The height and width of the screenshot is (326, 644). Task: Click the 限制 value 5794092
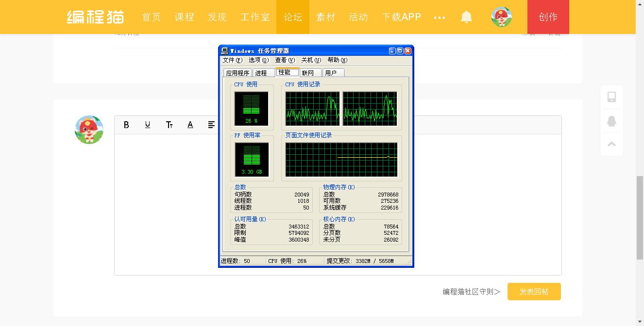pyautogui.click(x=299, y=233)
